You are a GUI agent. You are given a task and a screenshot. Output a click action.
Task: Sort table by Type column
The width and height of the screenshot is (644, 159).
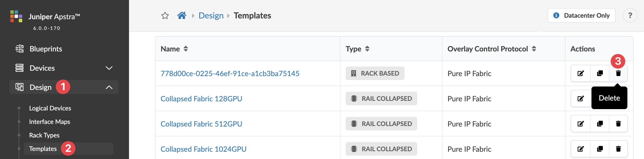click(x=367, y=49)
